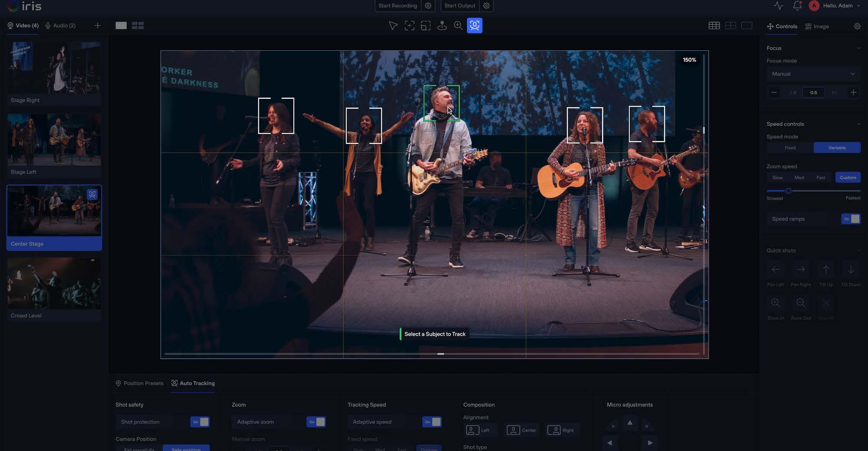Image resolution: width=868 pixels, height=451 pixels.
Task: Set Zoom speed to Fast
Action: point(821,177)
